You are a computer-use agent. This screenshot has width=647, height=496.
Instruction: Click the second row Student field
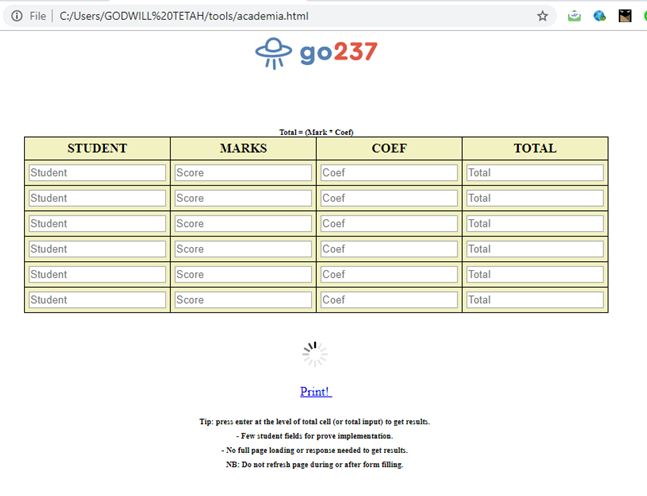click(x=97, y=198)
